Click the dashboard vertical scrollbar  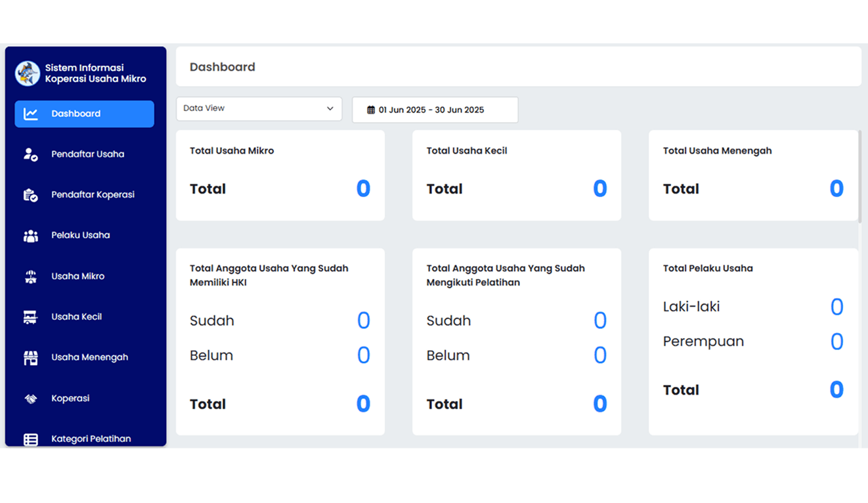click(859, 177)
